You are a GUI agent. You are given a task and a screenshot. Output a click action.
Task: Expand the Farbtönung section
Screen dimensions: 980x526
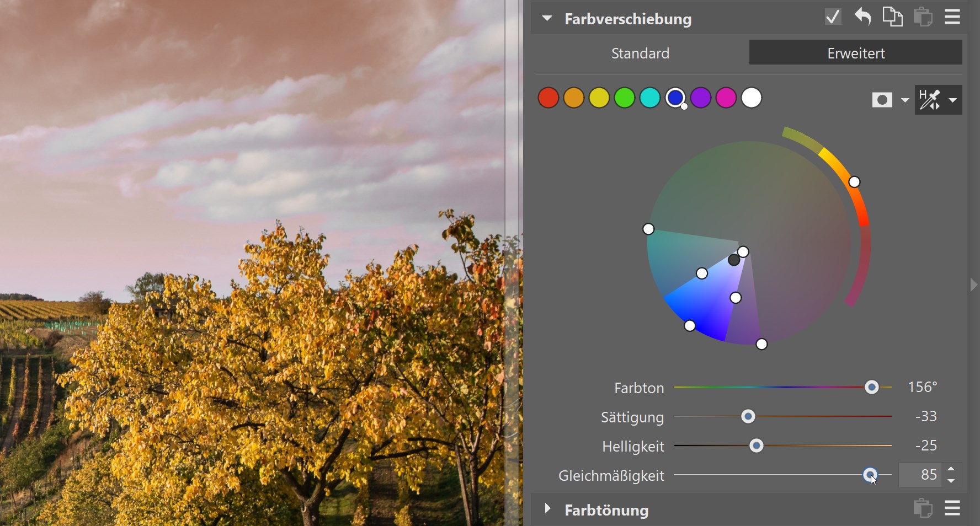coord(547,509)
